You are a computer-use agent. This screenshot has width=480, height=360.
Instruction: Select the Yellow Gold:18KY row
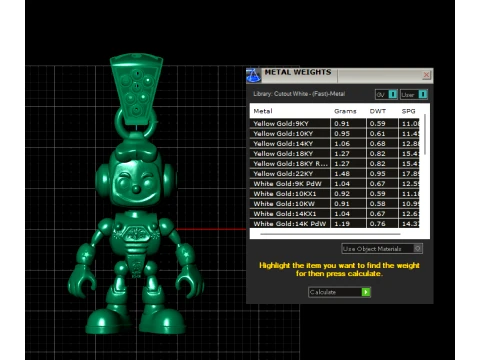pos(334,153)
